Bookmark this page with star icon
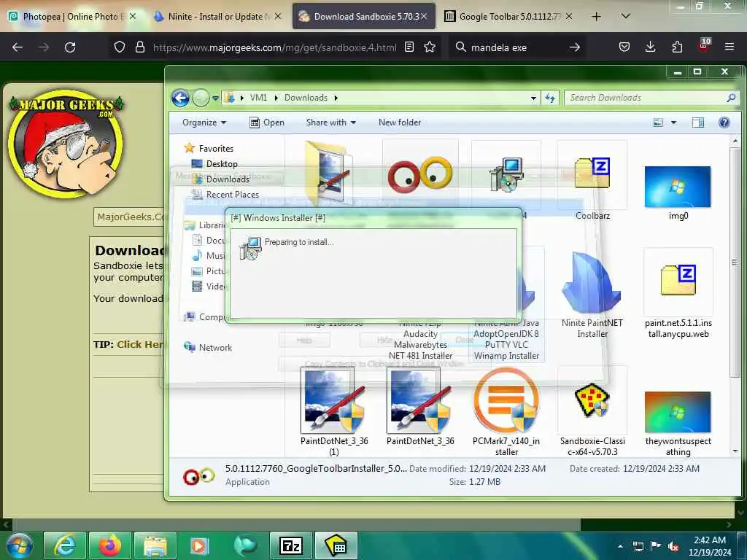 click(x=430, y=47)
